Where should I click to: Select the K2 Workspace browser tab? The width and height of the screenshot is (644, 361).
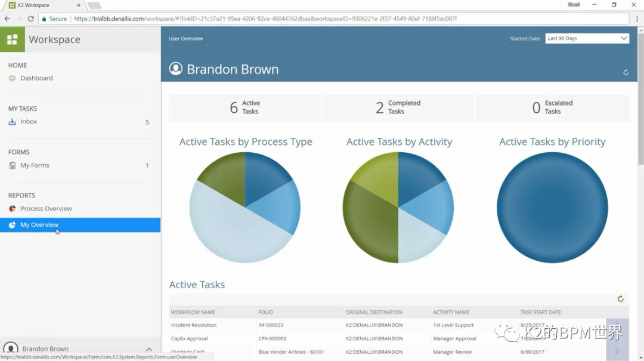click(x=43, y=5)
